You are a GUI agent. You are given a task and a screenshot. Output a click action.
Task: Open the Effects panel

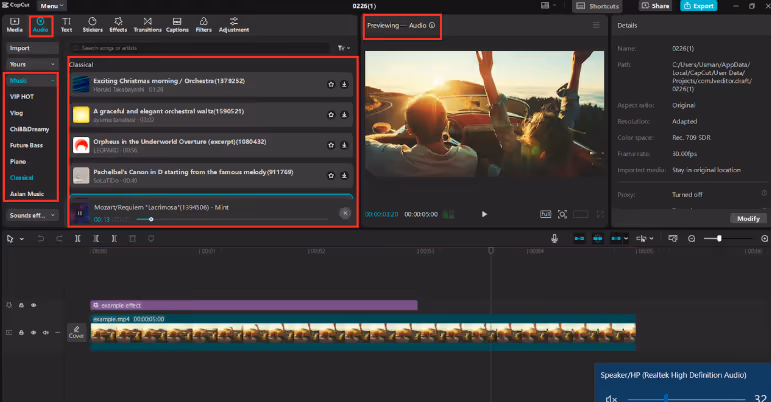(118, 24)
